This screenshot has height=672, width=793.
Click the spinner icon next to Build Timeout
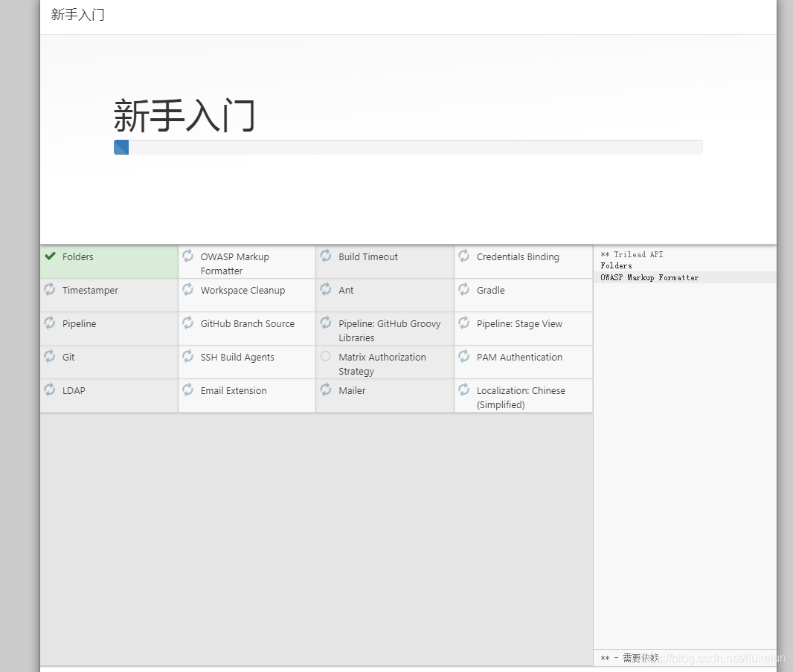[326, 256]
